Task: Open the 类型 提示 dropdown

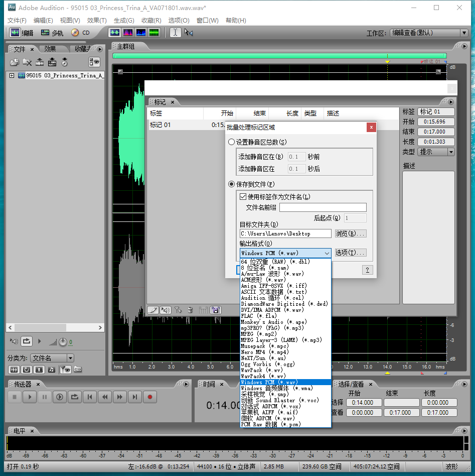Action: (x=436, y=152)
